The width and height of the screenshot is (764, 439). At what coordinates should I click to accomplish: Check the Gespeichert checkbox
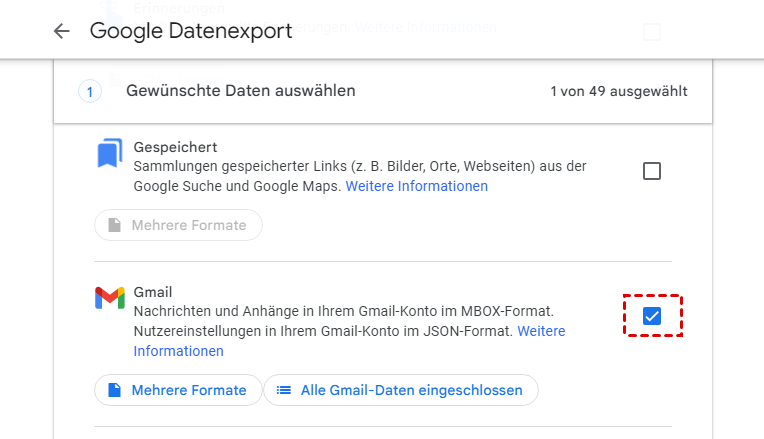pyautogui.click(x=652, y=171)
